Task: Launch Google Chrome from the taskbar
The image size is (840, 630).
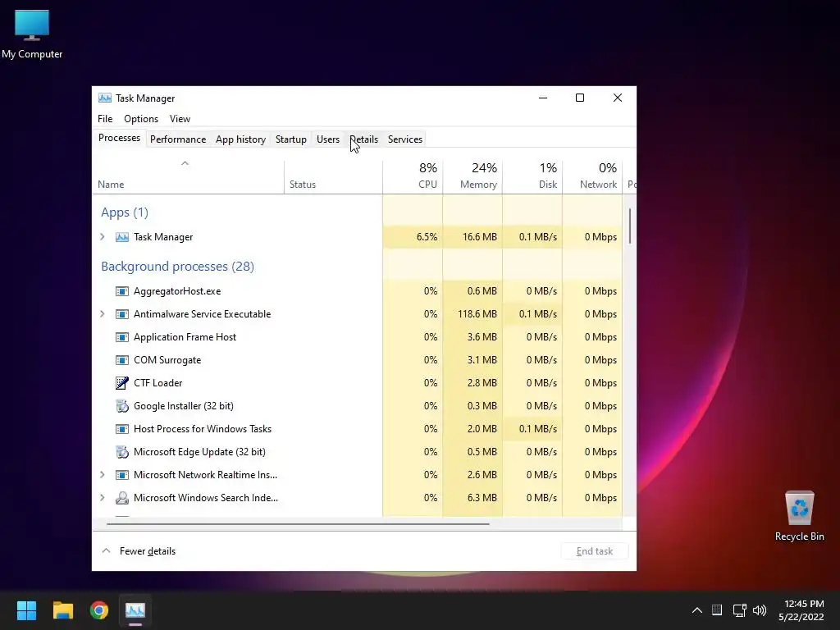Action: pos(99,610)
